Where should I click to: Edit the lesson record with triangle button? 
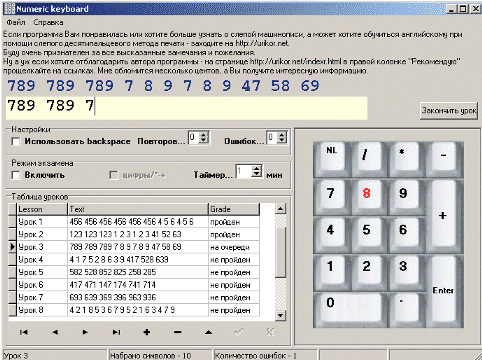pyautogui.click(x=208, y=332)
